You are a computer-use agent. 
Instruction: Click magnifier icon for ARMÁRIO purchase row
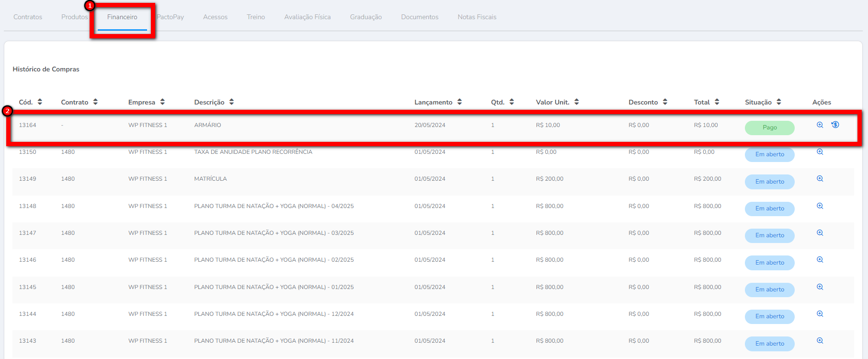[820, 125]
